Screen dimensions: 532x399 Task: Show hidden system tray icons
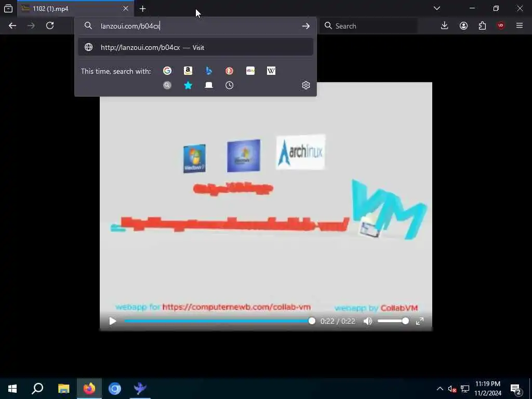440,389
